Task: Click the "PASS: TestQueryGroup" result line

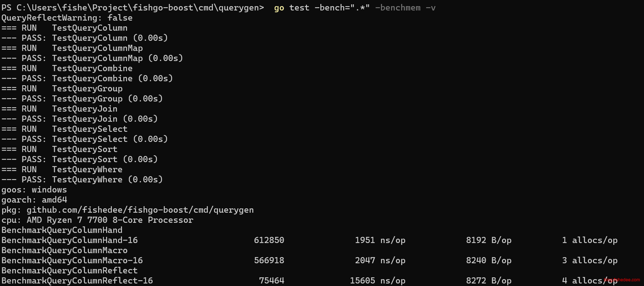Action: [x=82, y=99]
